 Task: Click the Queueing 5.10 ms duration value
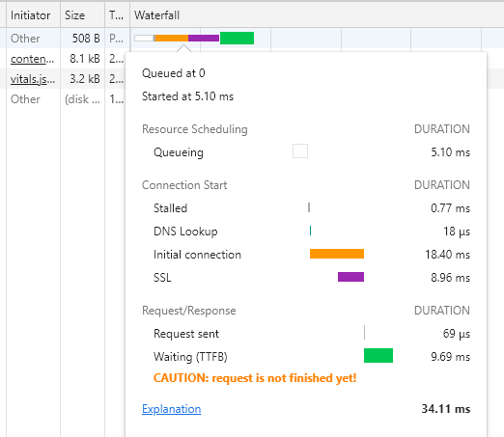[450, 152]
